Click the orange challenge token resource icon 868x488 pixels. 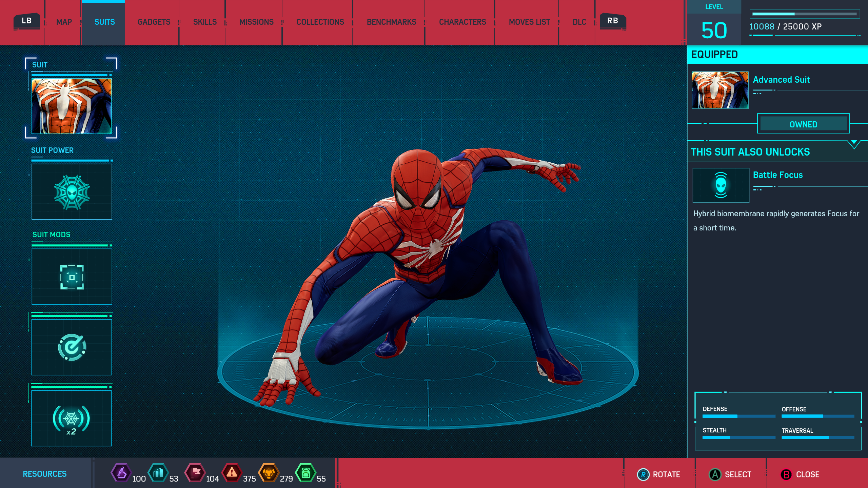[x=269, y=472]
